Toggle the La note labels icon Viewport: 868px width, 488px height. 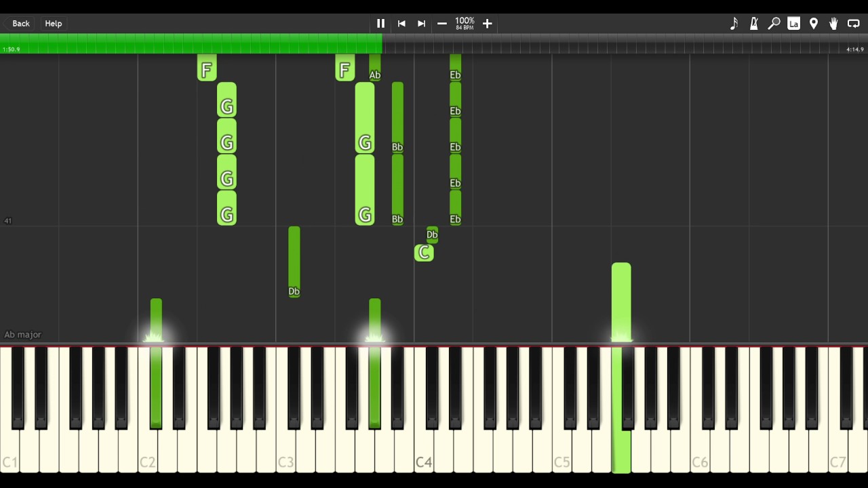coord(793,24)
